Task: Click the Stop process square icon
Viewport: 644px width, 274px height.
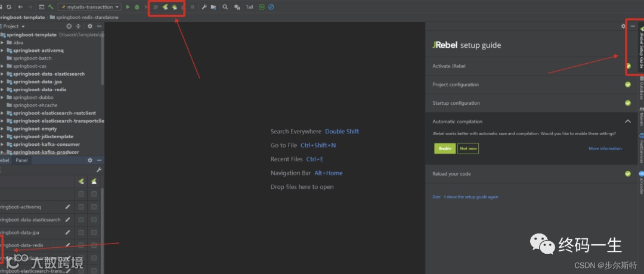Action: point(192,7)
